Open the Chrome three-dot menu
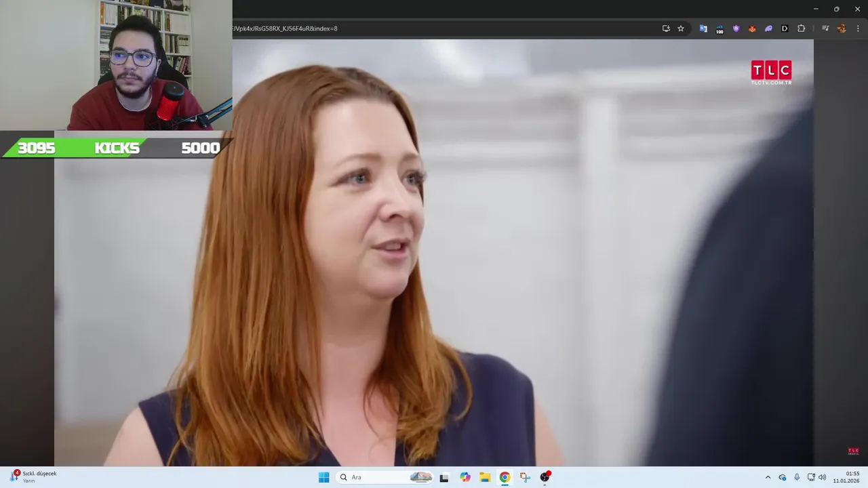This screenshot has width=868, height=488. pos(858,28)
